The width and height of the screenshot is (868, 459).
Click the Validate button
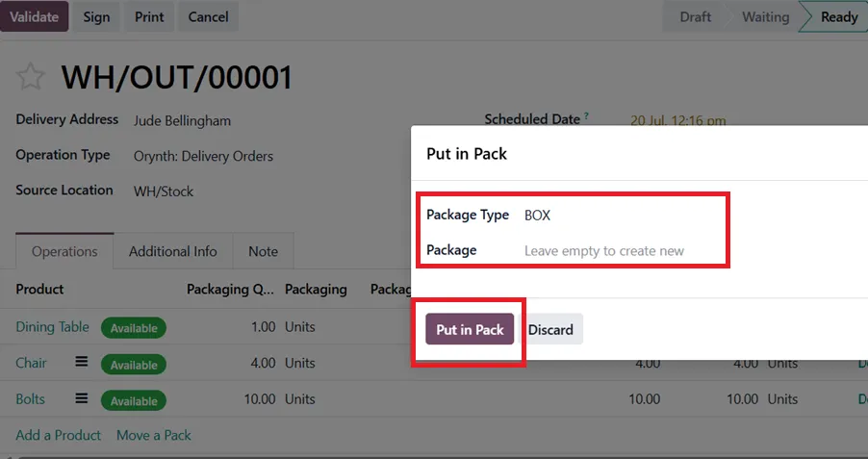tap(35, 16)
